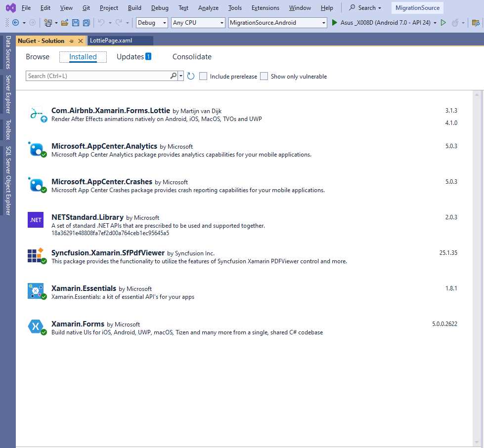
Task: Unpin the NuGet - Solution tab
Action: click(x=72, y=41)
